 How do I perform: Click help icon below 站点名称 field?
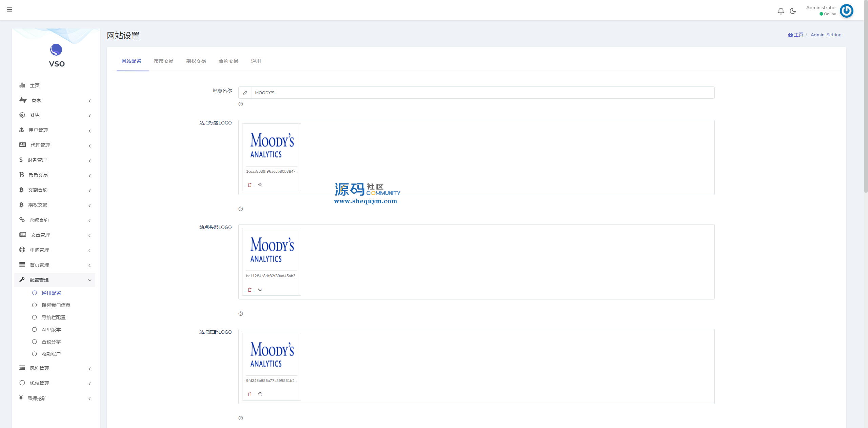tap(241, 104)
